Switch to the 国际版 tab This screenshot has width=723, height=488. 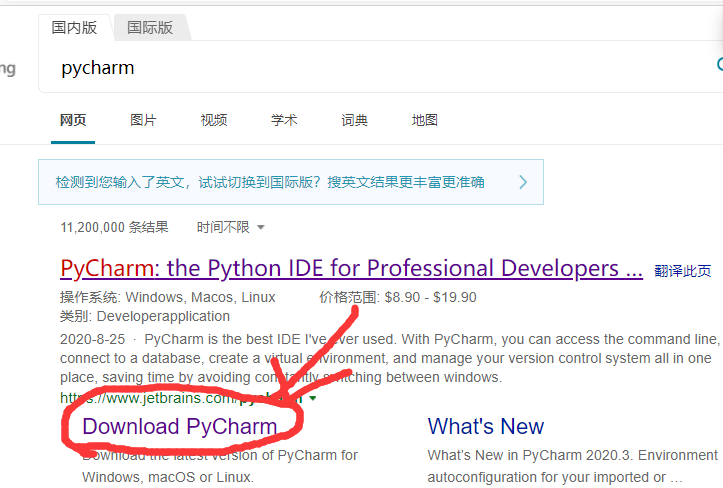click(x=150, y=28)
